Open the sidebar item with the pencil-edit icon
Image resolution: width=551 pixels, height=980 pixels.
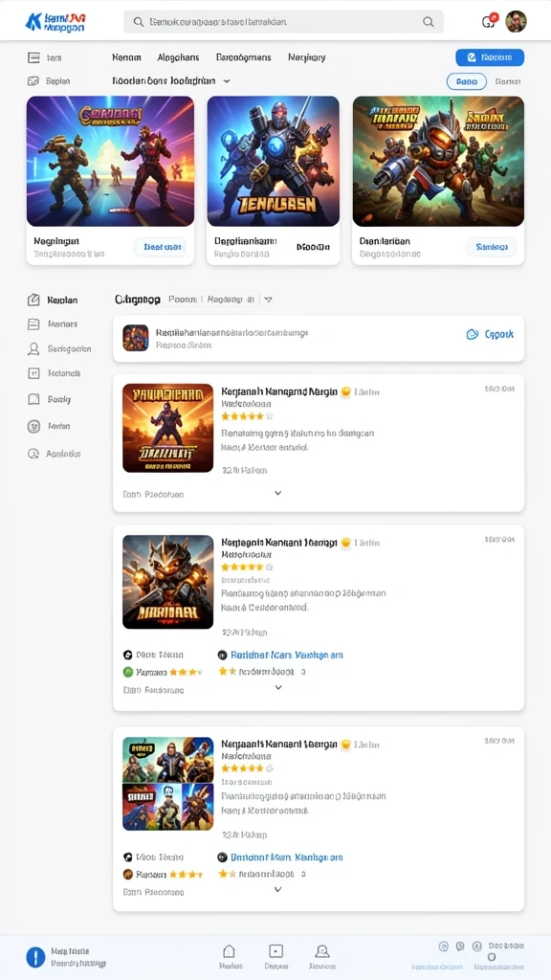point(33,300)
